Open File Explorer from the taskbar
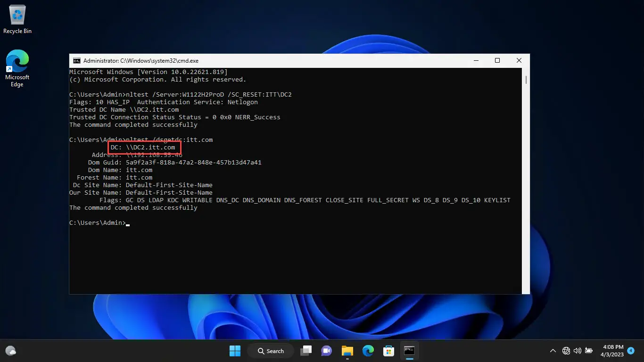Viewport: 644px width, 362px height. (347, 351)
